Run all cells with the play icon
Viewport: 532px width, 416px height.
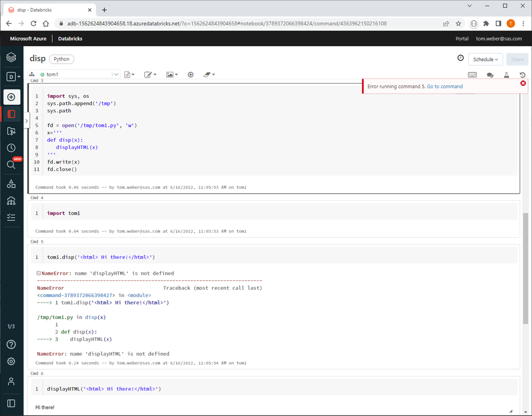pyautogui.click(x=191, y=75)
